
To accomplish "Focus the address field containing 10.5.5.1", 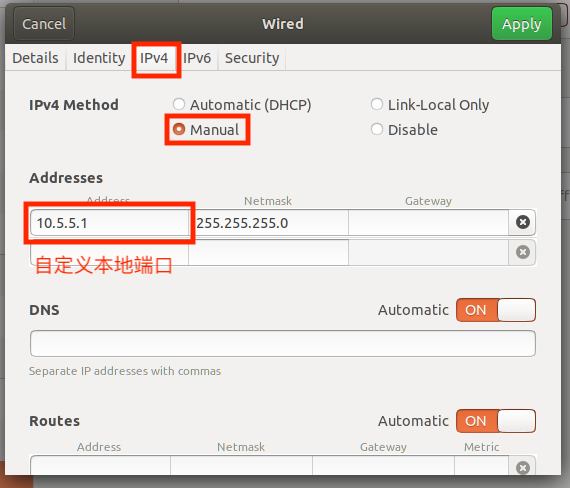I will pyautogui.click(x=109, y=223).
